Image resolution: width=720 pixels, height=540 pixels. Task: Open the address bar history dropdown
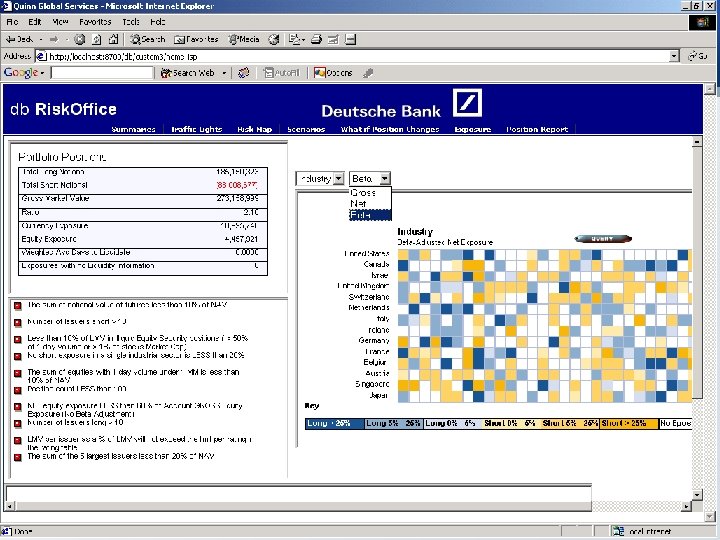point(674,56)
